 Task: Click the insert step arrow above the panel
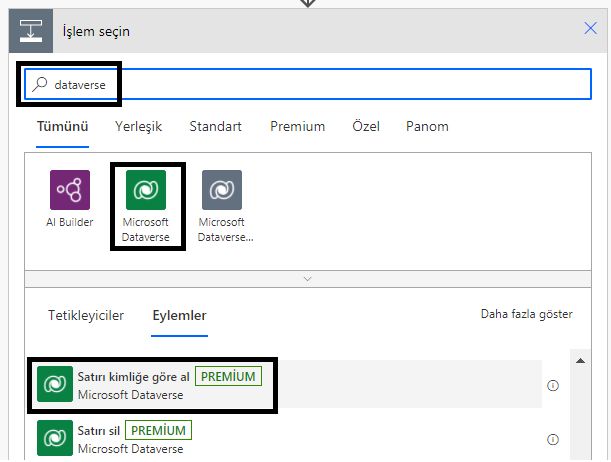pos(308,3)
